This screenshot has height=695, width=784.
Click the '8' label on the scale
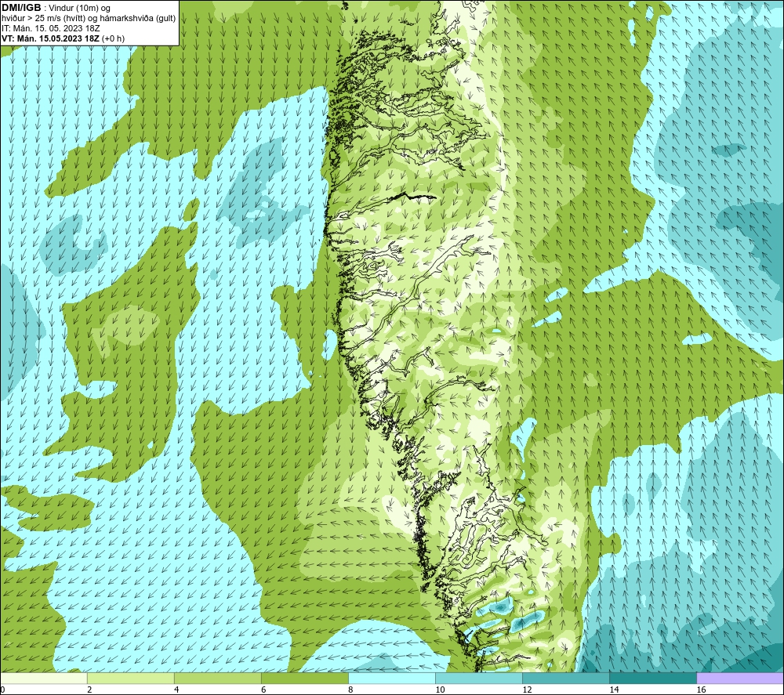[350, 690]
